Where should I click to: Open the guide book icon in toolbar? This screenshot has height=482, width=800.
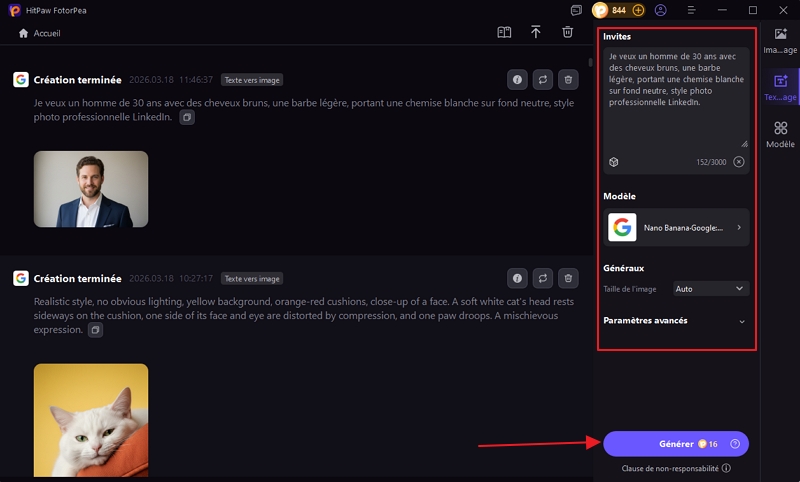pos(504,32)
